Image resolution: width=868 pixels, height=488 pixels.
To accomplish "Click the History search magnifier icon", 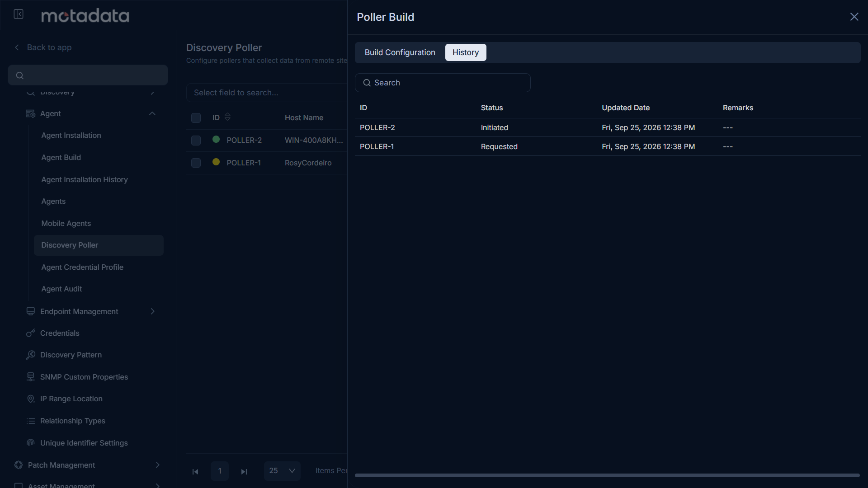I will pos(367,83).
